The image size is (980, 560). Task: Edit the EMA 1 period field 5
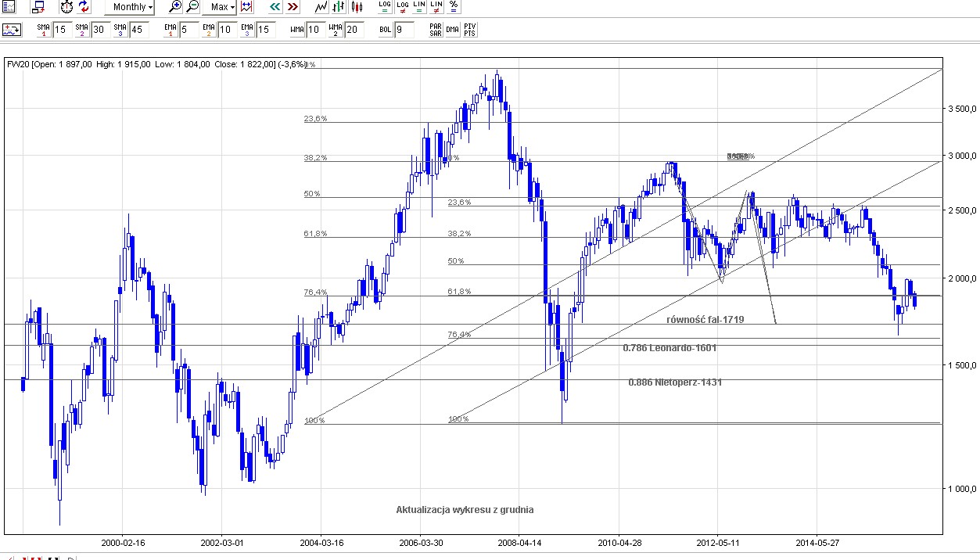click(x=189, y=30)
